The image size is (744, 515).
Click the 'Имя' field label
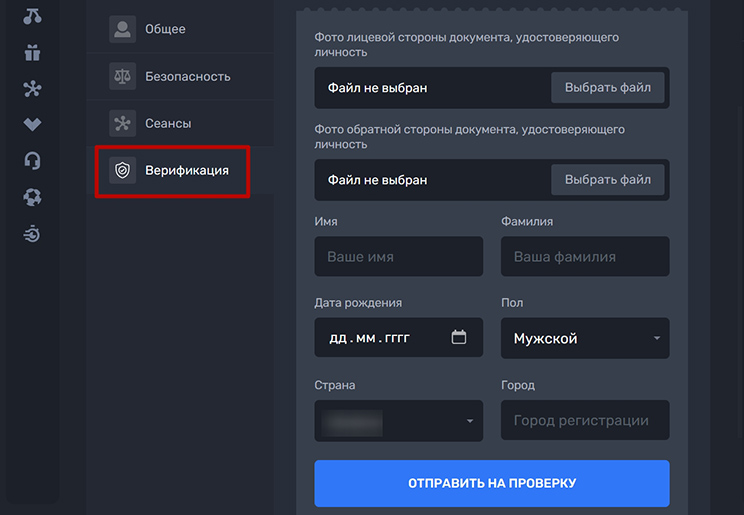[x=326, y=221]
